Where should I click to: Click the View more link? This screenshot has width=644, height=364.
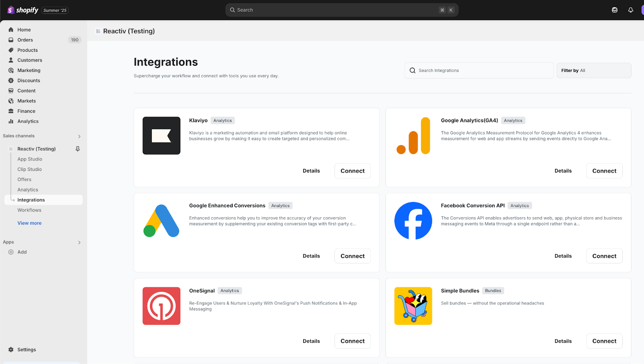(29, 223)
